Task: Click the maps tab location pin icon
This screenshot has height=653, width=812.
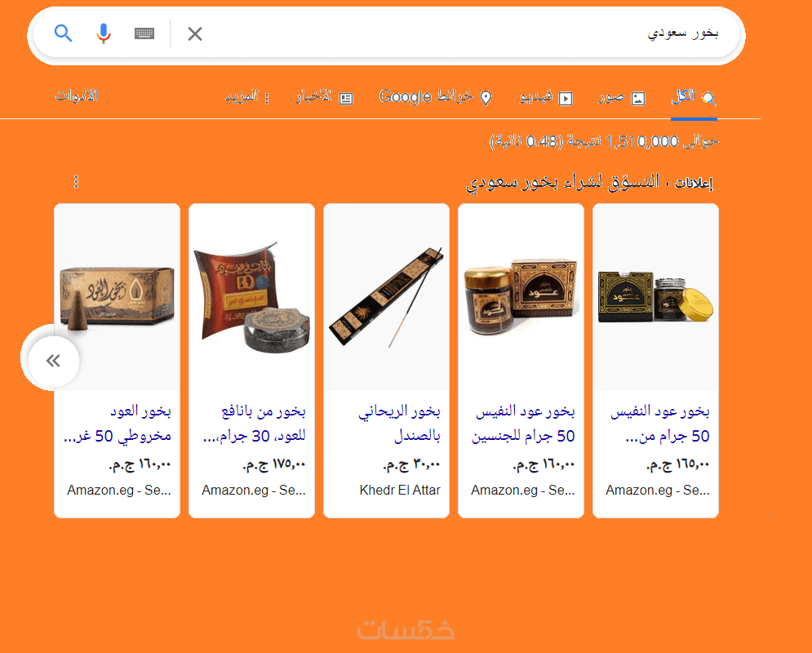Action: [486, 98]
